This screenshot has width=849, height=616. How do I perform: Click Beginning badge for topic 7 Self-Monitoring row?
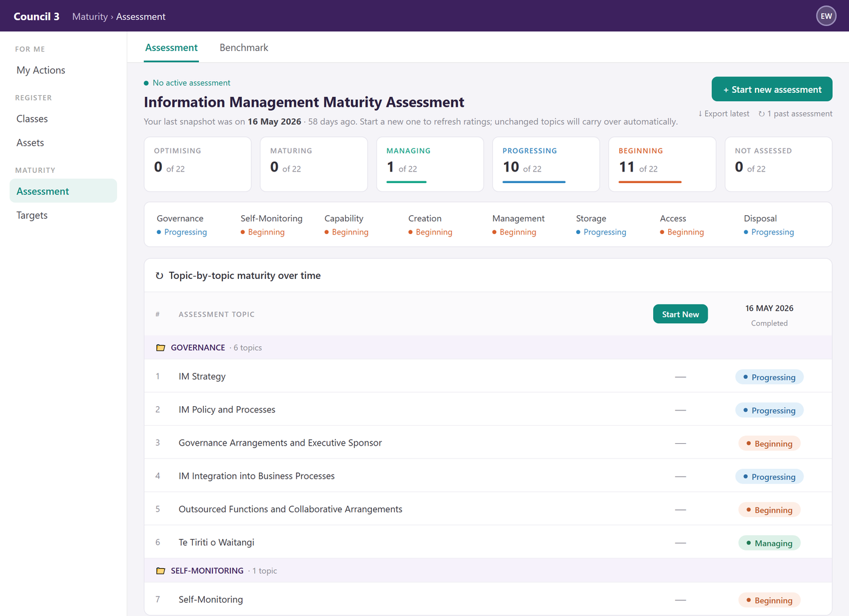[x=770, y=600]
